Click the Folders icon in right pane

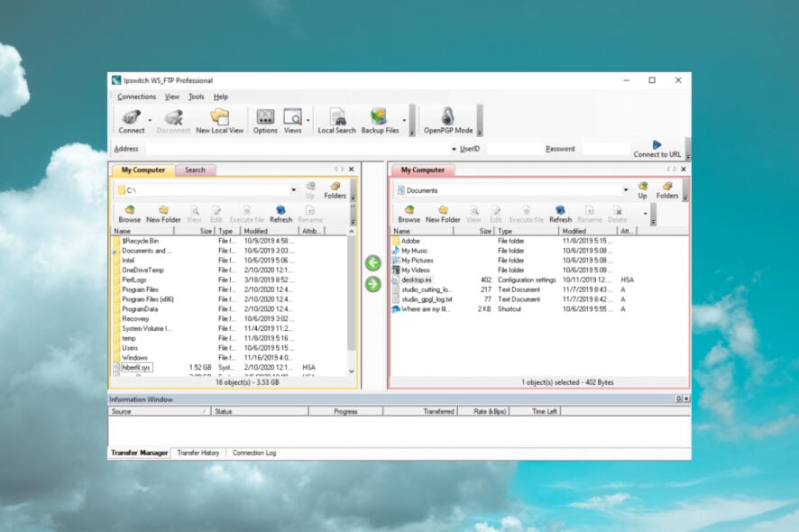click(x=667, y=190)
